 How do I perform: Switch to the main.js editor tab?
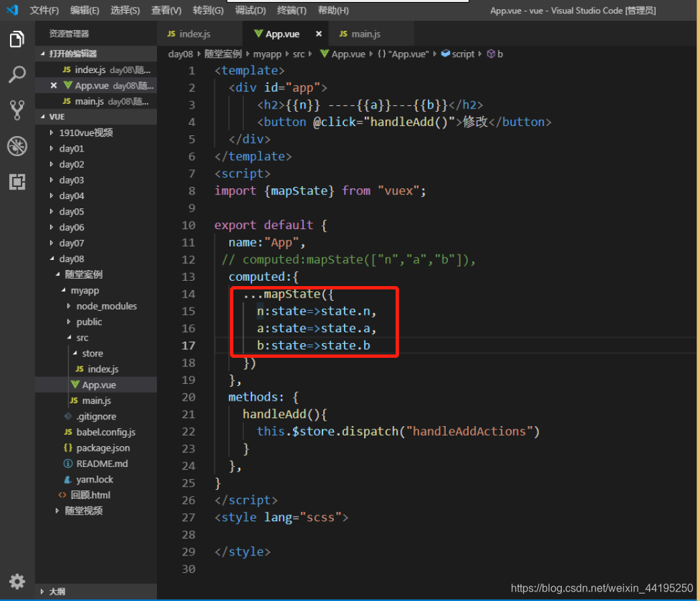click(371, 34)
